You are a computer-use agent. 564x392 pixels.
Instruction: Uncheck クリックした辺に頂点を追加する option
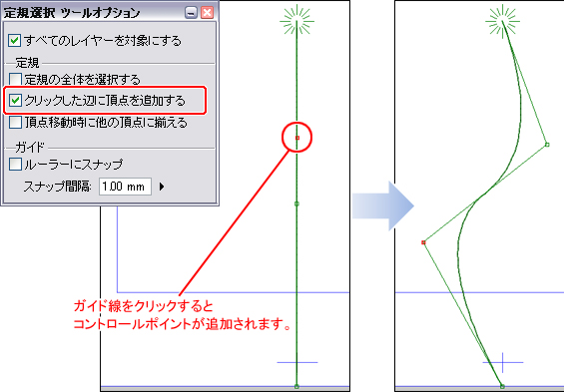tap(15, 101)
